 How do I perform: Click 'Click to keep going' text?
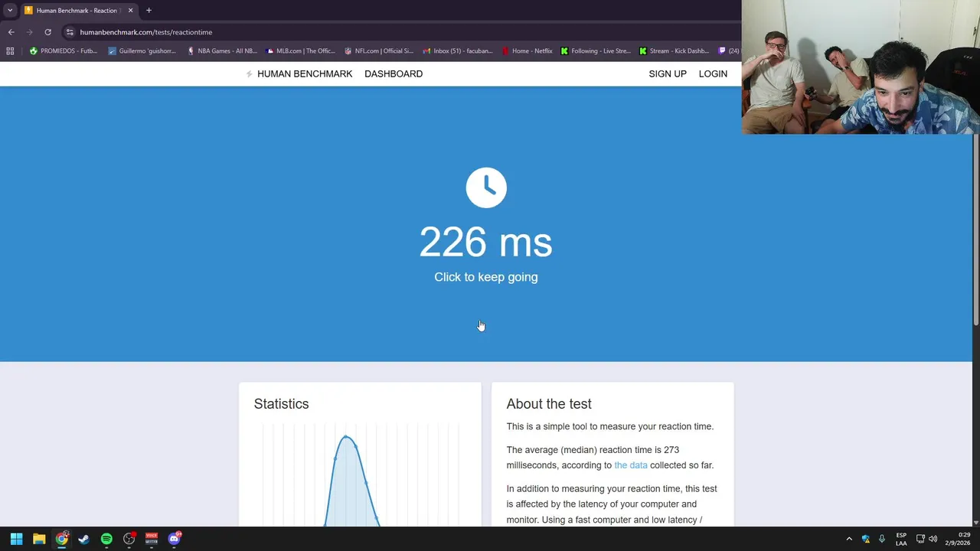[x=486, y=277]
